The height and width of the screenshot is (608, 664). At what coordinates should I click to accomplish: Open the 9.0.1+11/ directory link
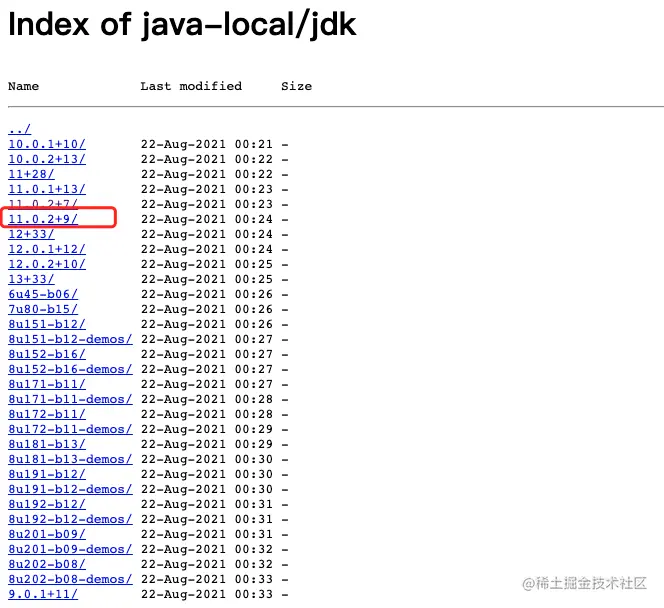pyautogui.click(x=43, y=594)
